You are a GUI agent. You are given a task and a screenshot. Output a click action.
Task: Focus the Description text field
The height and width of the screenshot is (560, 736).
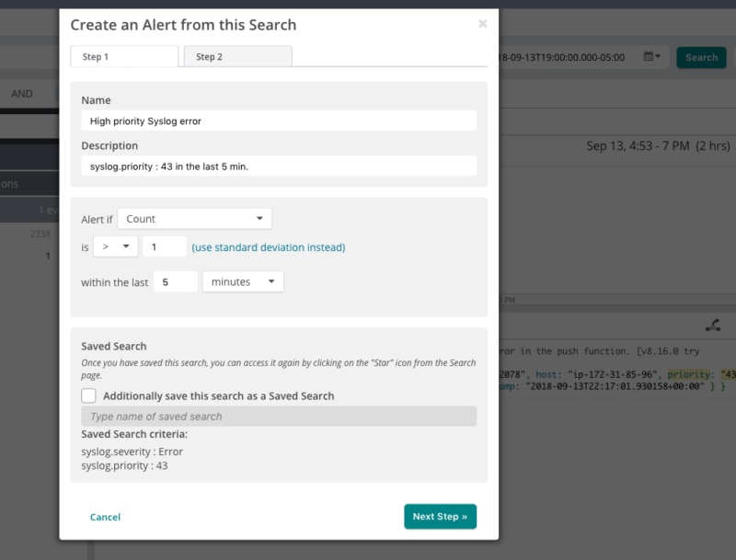coord(279,166)
